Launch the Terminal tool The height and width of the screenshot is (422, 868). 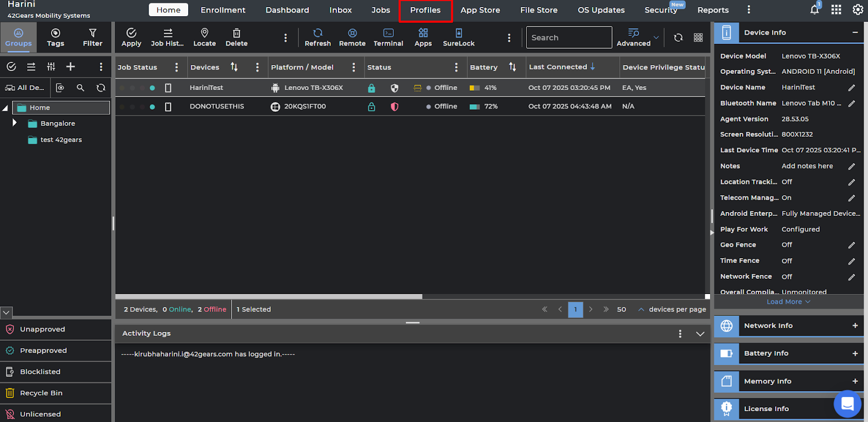coord(388,37)
